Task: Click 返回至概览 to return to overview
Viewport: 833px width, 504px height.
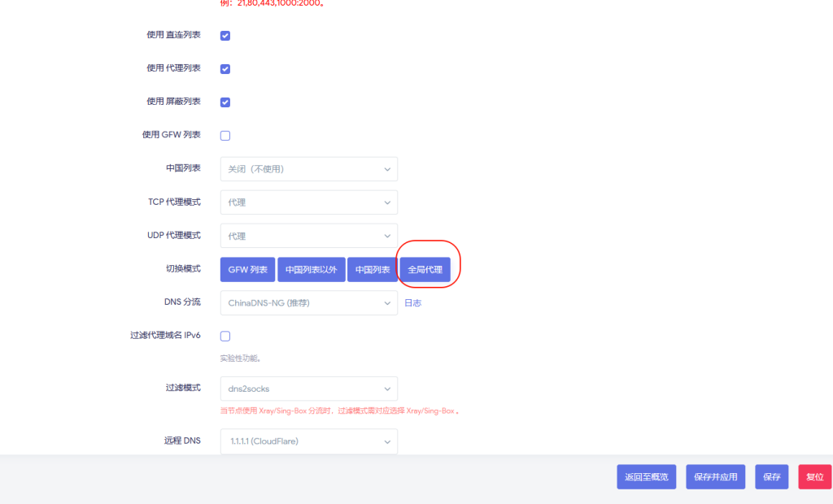Action: pos(646,476)
